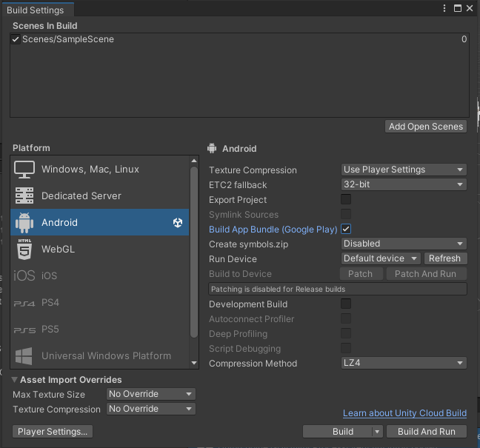Click the PS4 logo icon
Screen dimensions: 480x448
(x=24, y=304)
